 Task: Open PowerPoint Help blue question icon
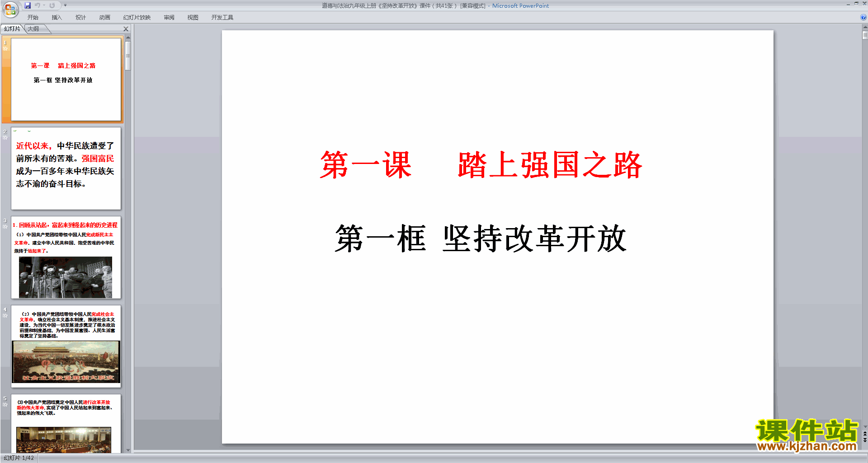tap(863, 18)
